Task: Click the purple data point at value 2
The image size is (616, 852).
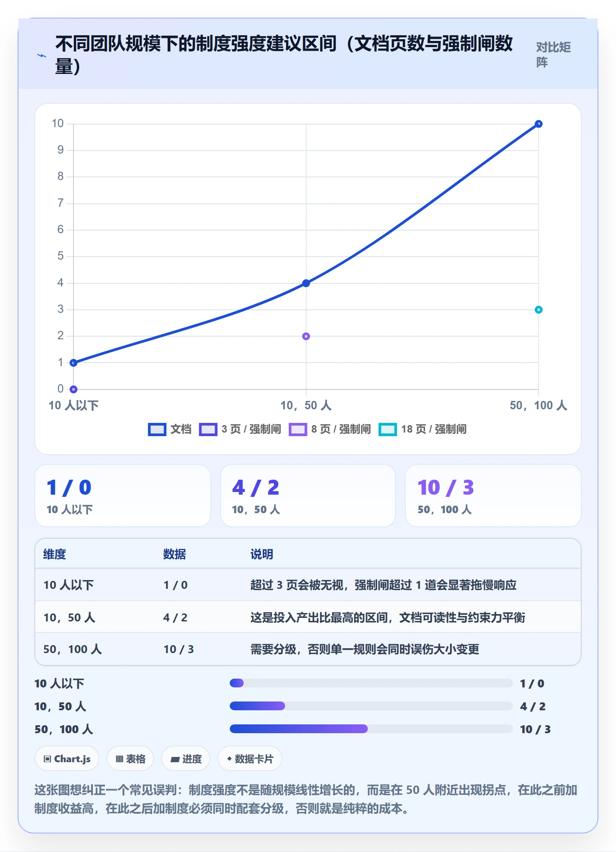Action: [x=306, y=336]
